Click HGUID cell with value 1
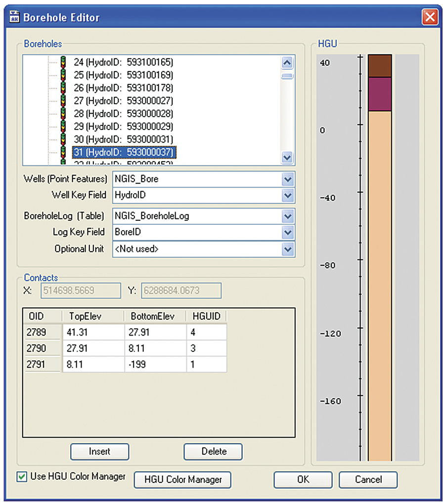This screenshot has width=445, height=504. [x=207, y=364]
